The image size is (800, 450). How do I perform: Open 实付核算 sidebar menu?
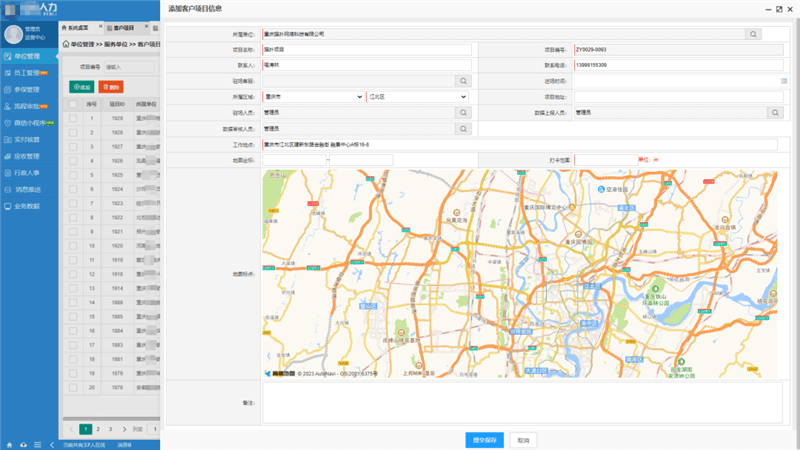pyautogui.click(x=29, y=139)
